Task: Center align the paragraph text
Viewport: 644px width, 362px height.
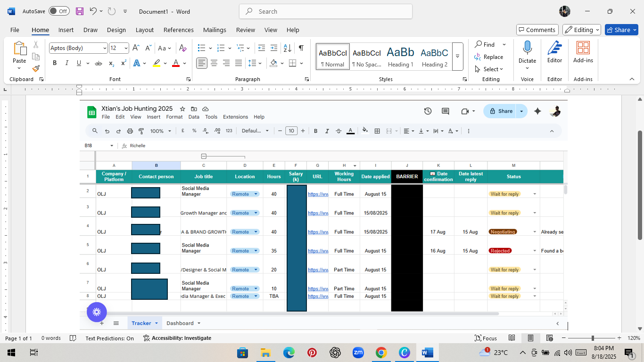Action: pos(214,63)
